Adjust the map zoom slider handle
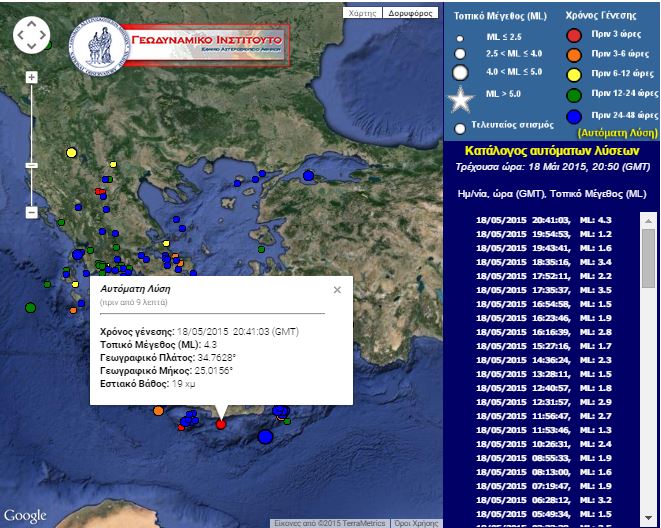The width and height of the screenshot is (661, 528). tap(32, 165)
